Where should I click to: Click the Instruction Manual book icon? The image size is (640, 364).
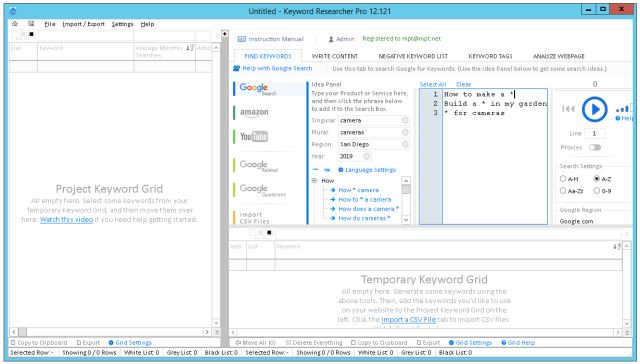(x=242, y=39)
